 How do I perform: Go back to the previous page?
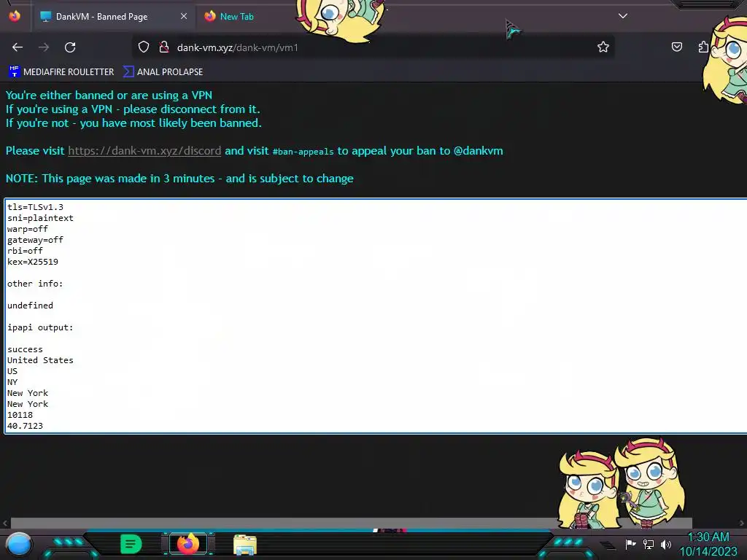[x=18, y=47]
